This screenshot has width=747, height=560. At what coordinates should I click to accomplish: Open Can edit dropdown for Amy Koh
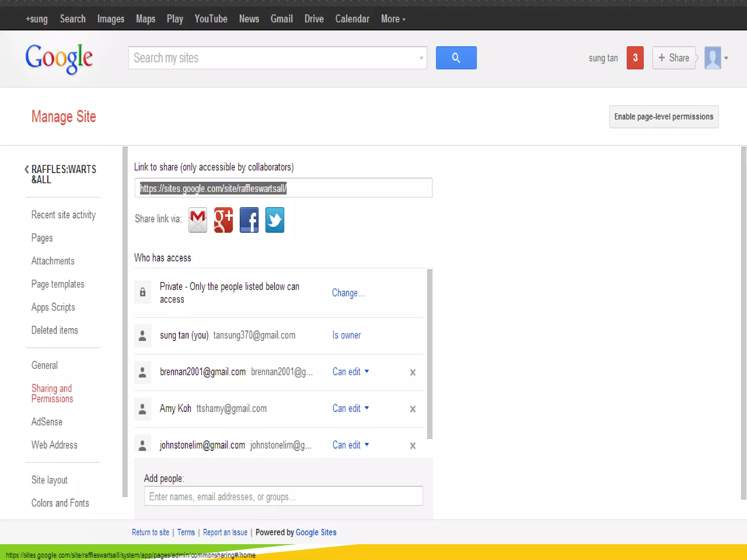351,408
